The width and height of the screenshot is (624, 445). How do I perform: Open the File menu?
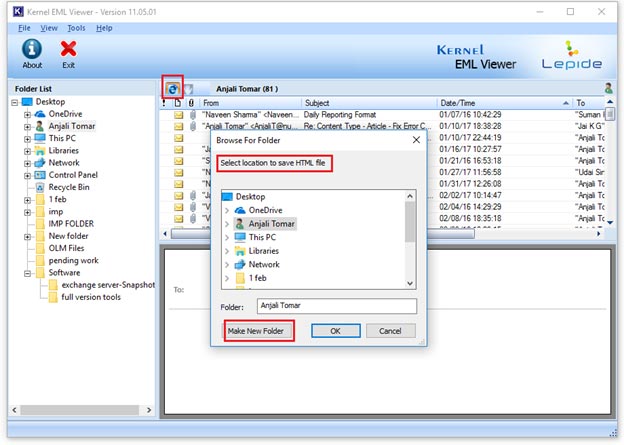(24, 28)
